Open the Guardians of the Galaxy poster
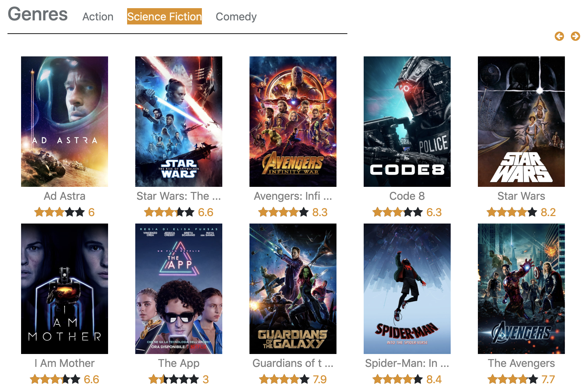 (293, 289)
